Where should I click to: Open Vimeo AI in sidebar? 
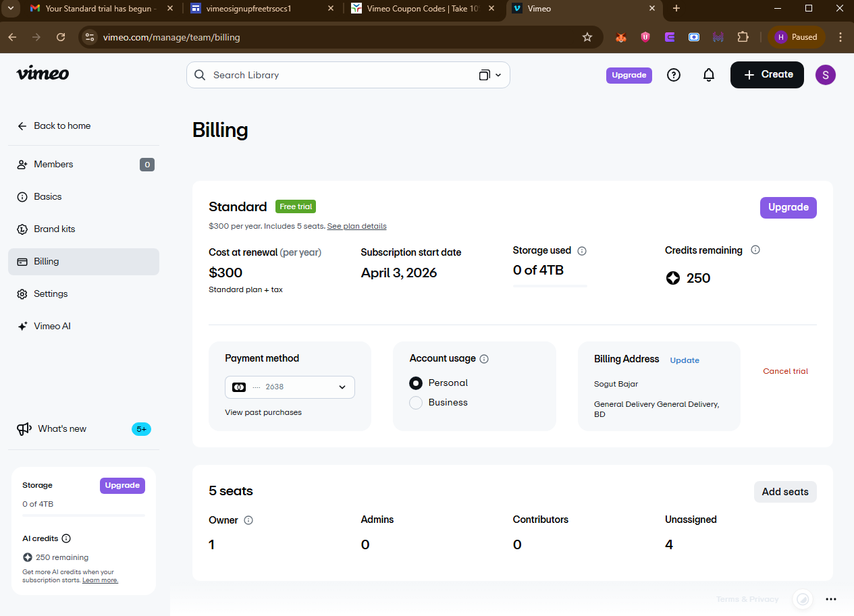pos(84,327)
